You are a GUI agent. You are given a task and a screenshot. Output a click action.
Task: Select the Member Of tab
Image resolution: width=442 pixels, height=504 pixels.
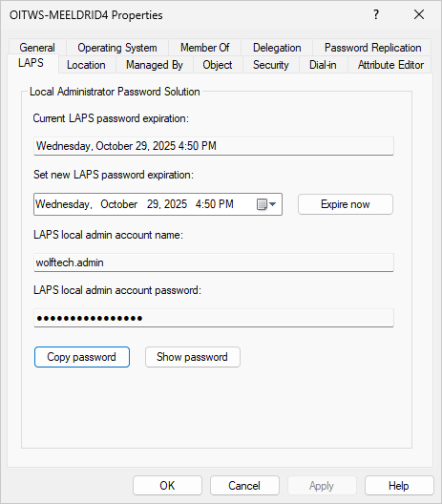204,48
